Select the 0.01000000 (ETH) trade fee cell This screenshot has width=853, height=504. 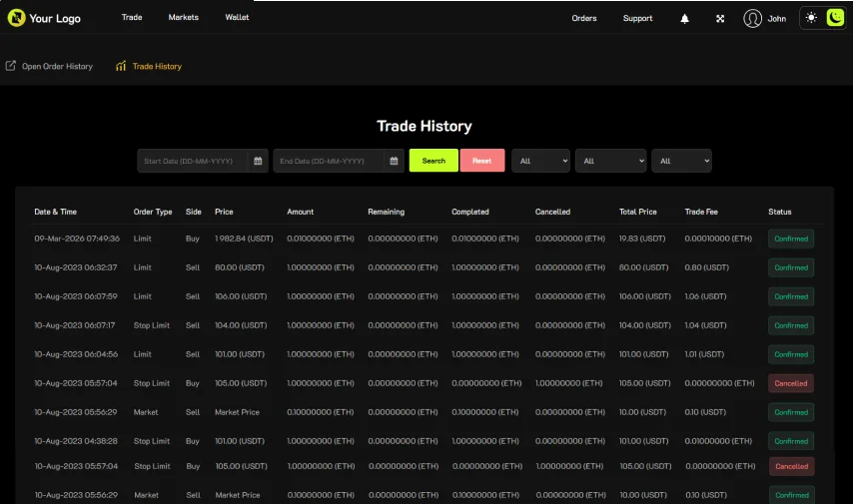718,441
